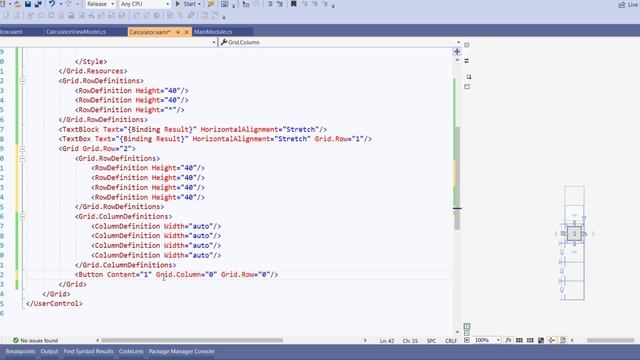Screen dimensions: 640x360
Task: Click the Grid.Column property selector field
Action: click(340, 42)
